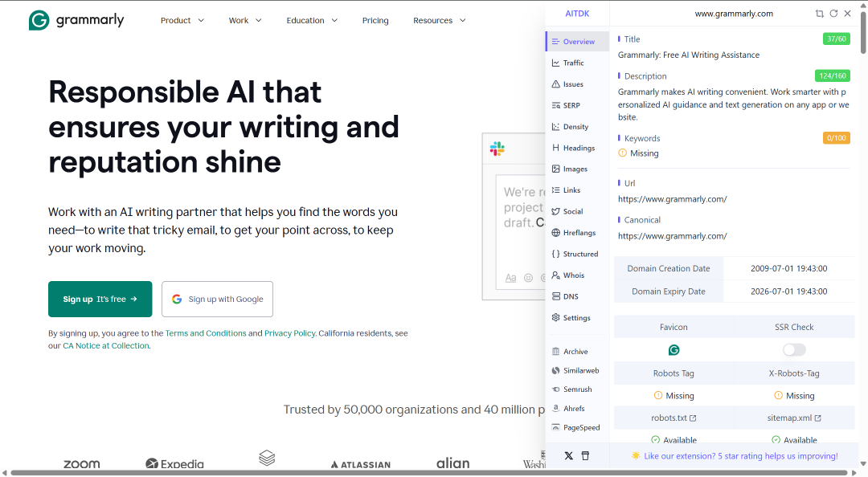868x477 pixels.
Task: Click the Ahrefs icon
Action: (556, 409)
